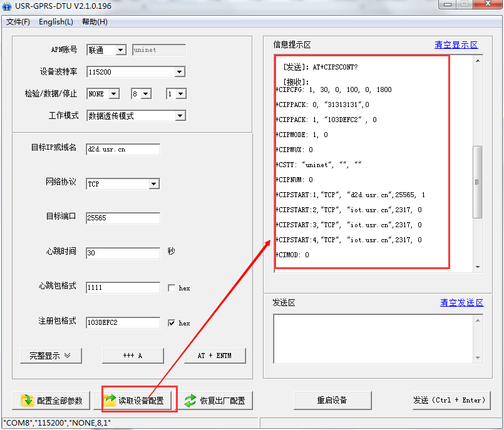This screenshot has width=504, height=430.
Task: Restart the device with the 重启设备 button
Action: click(332, 400)
